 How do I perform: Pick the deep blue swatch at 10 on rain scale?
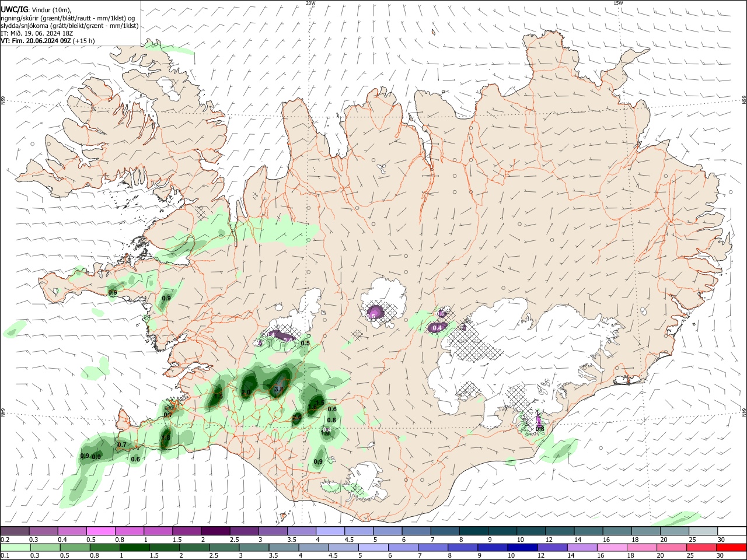click(521, 548)
